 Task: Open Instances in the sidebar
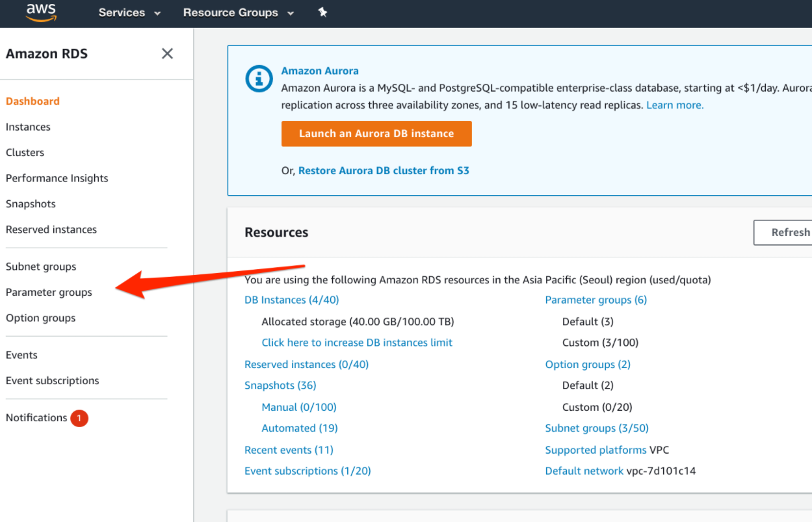click(28, 127)
